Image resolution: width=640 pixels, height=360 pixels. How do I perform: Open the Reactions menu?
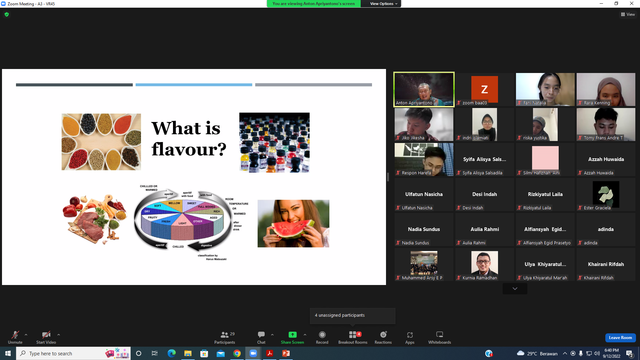tap(383, 337)
